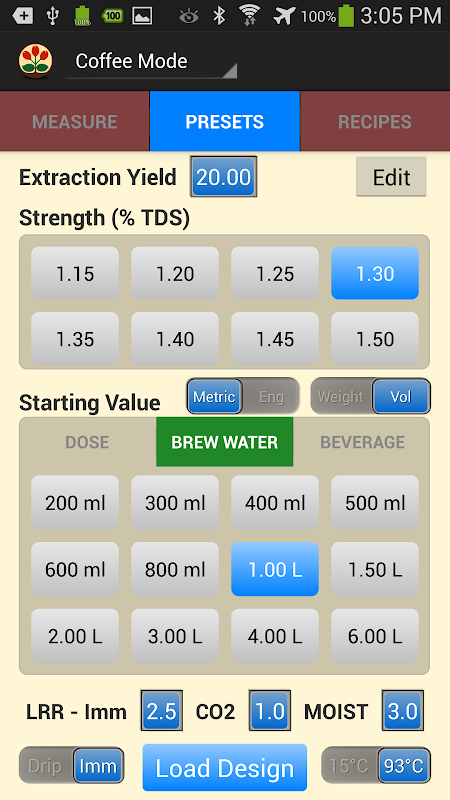Switch to the MEASURE tab
The width and height of the screenshot is (450, 800).
(75, 121)
